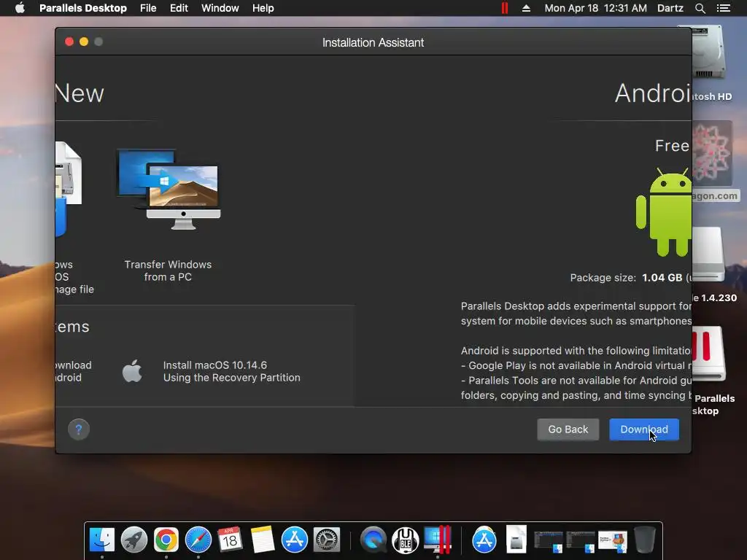
Task: Click the green Android robot image
Action: pos(664,212)
